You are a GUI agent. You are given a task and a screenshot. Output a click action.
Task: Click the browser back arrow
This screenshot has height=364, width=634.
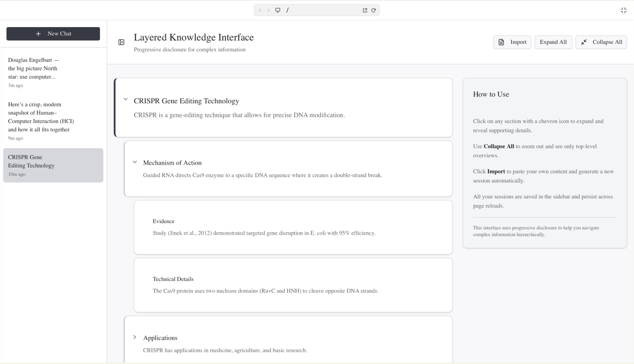tap(260, 10)
